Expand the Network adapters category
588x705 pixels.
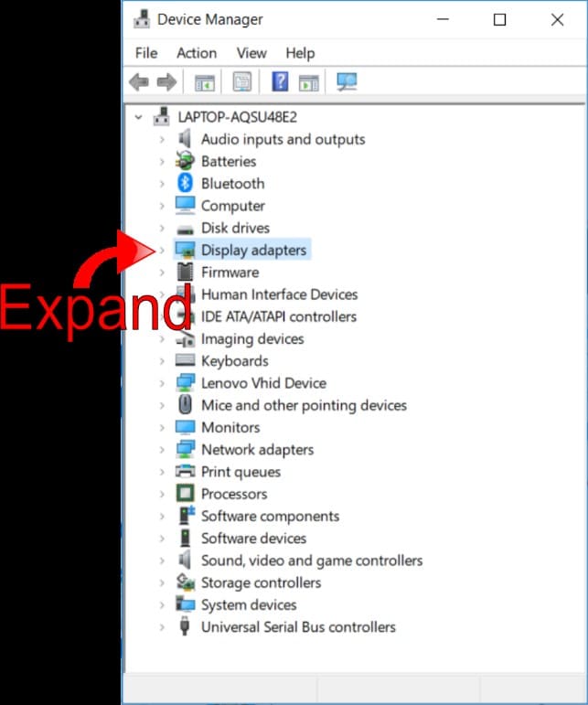[x=162, y=450]
